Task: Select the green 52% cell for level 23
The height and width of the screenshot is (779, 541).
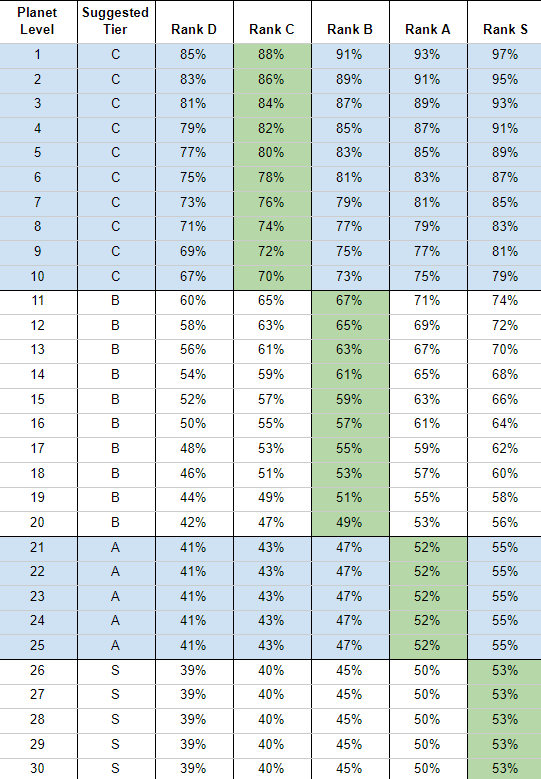Action: (428, 597)
